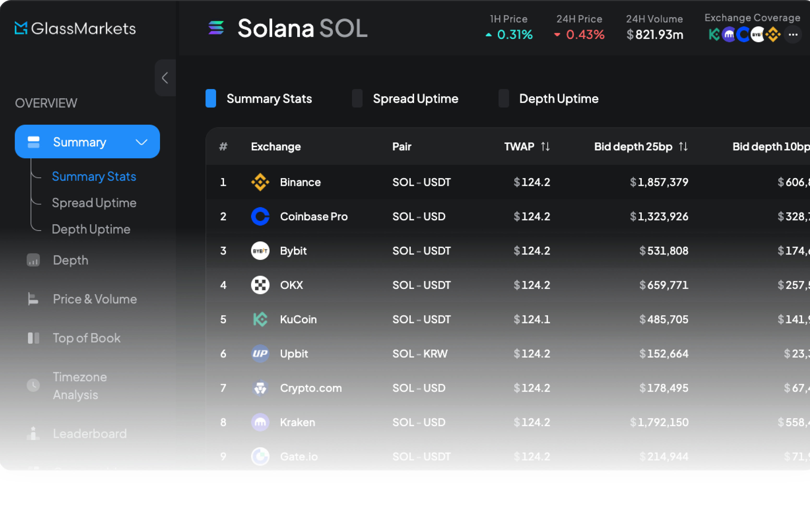Click the GlassMarkets logo icon
Screen dimensions: 810x532
pos(21,28)
